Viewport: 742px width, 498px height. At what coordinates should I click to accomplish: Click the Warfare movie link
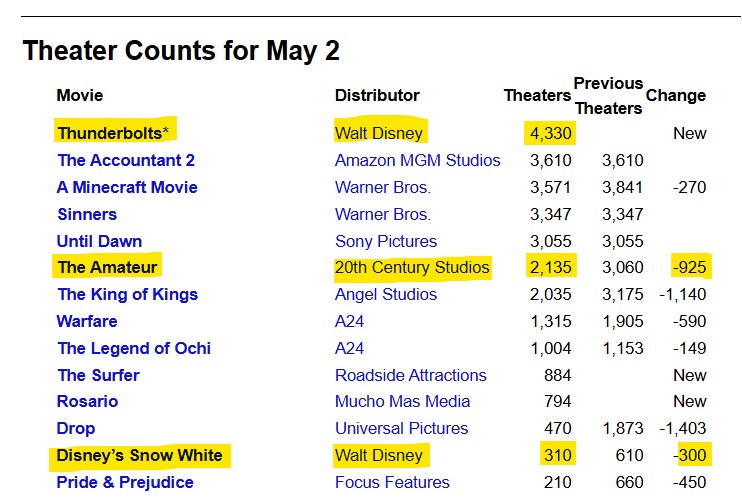tap(87, 321)
